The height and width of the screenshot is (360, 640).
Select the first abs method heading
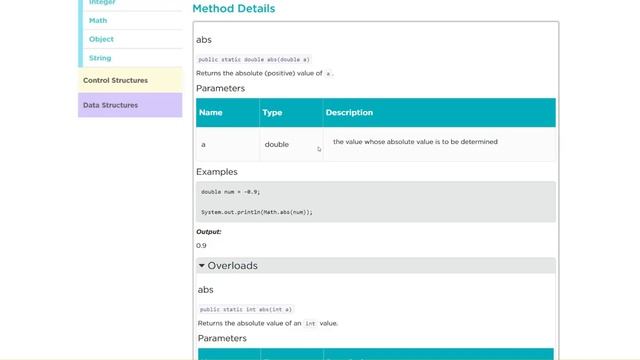(204, 40)
